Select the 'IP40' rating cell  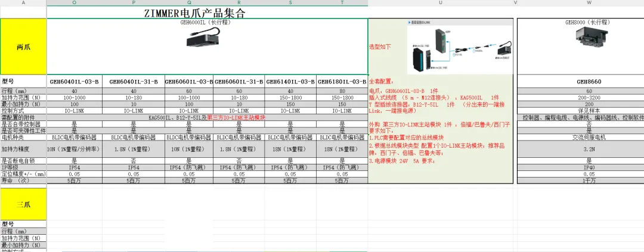click(x=589, y=167)
